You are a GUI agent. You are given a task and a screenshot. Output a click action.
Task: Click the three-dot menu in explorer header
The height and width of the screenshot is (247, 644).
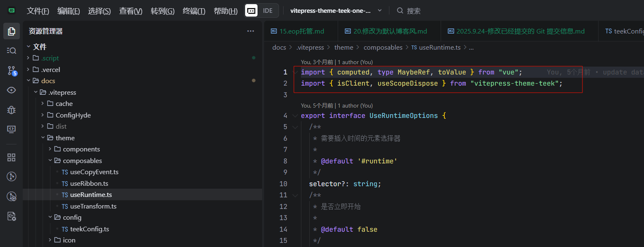pos(250,31)
